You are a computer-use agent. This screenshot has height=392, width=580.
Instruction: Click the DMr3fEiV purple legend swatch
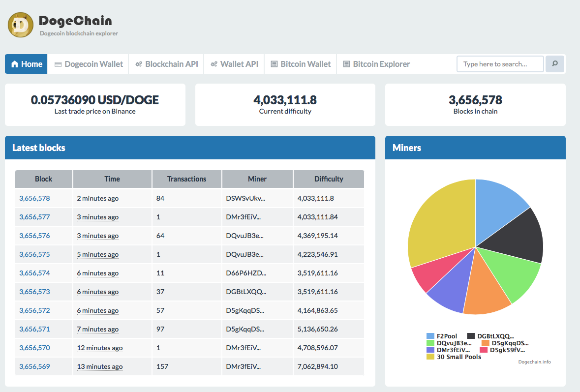click(x=430, y=350)
